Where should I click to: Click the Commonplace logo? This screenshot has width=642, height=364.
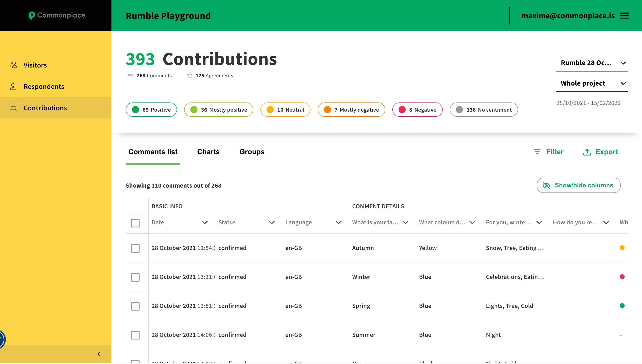pyautogui.click(x=57, y=15)
